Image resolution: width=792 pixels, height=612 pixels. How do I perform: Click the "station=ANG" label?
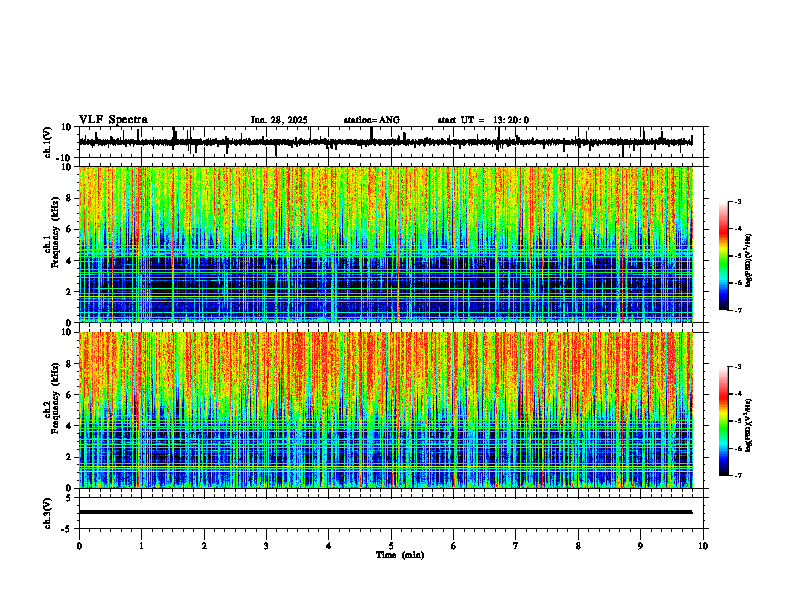(x=371, y=120)
